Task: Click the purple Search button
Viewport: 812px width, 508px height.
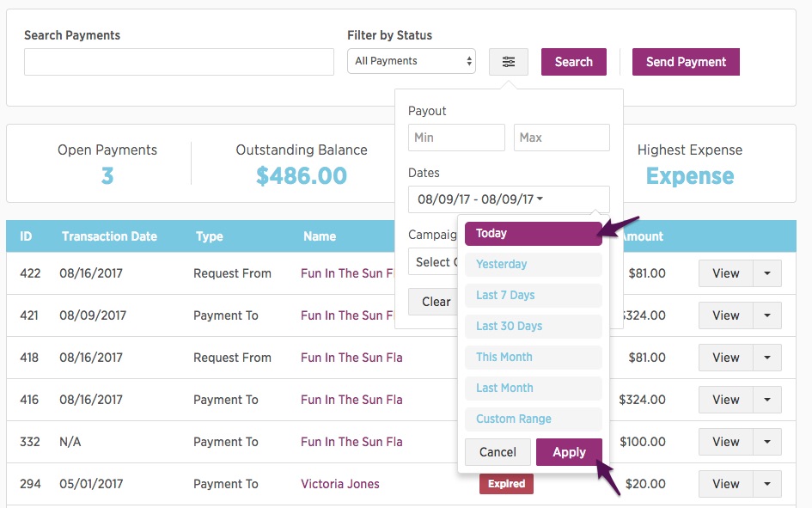Action: tap(574, 62)
